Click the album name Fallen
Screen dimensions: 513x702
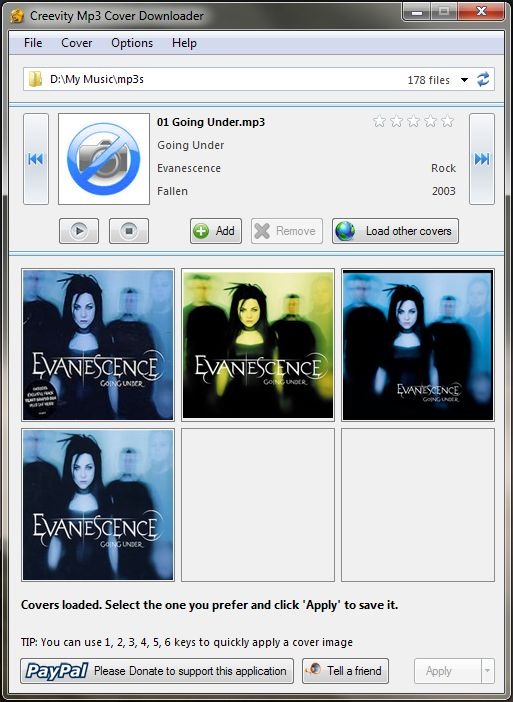pos(172,191)
